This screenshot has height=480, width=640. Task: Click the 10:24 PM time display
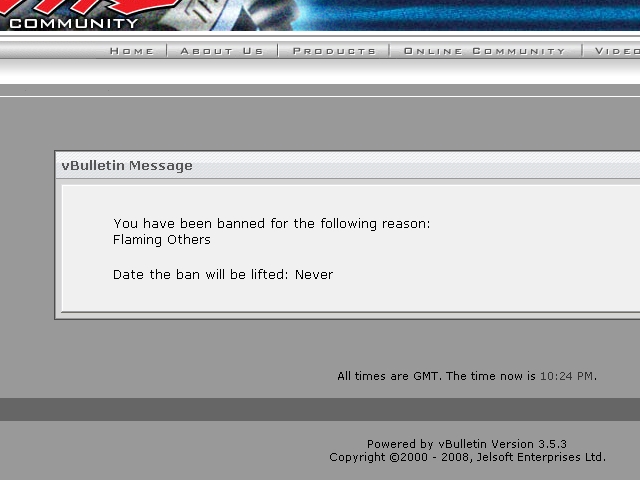coord(566,376)
